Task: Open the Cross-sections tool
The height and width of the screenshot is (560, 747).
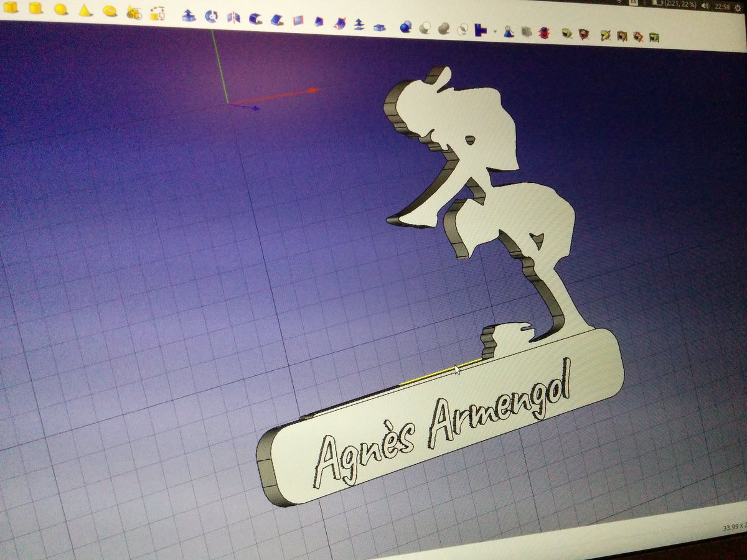Action: [543, 33]
